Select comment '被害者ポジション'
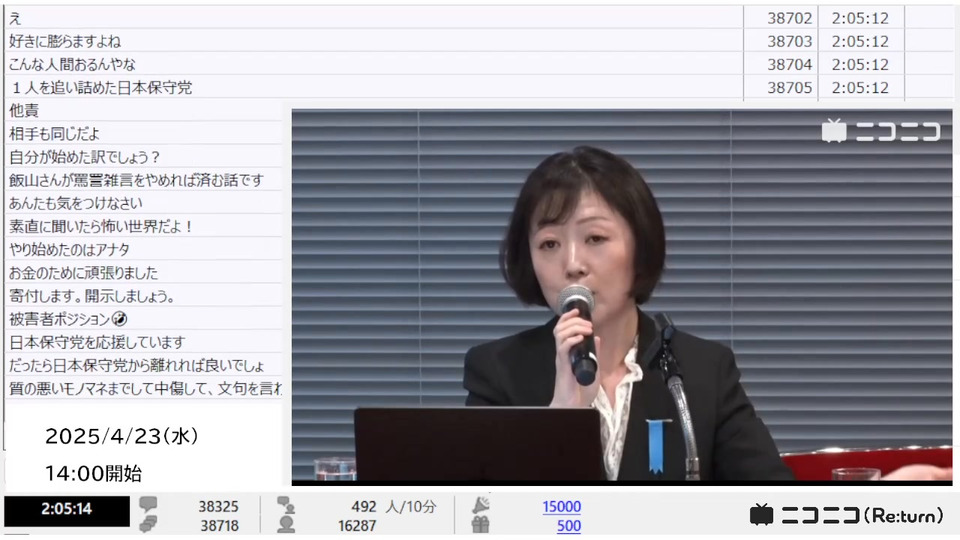 pos(144,319)
